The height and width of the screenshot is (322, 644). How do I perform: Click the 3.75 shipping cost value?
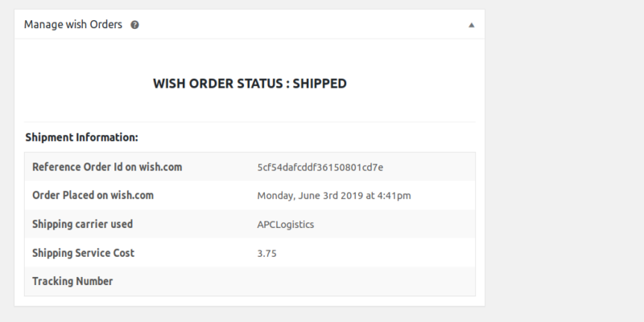coord(267,254)
